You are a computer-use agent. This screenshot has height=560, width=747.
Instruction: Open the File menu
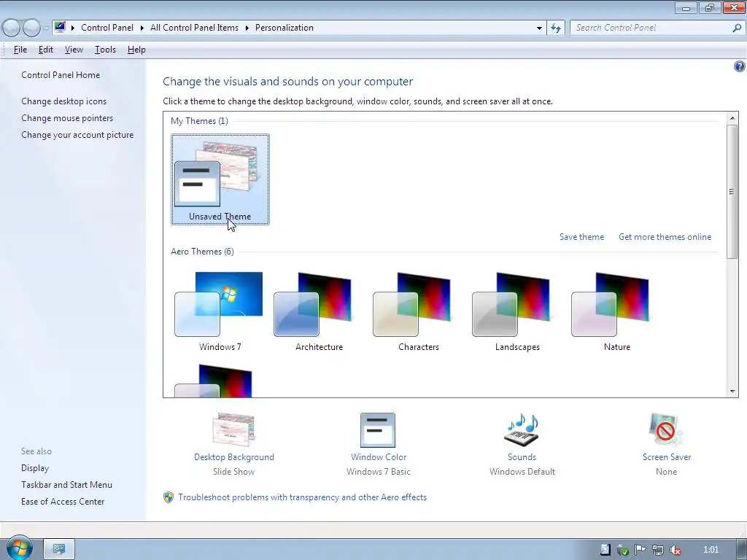(20, 50)
